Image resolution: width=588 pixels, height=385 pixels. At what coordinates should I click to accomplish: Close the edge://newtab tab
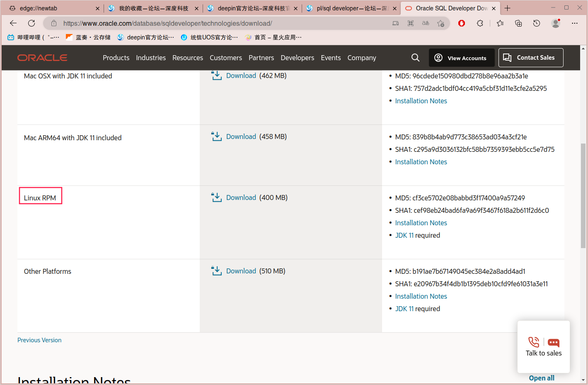pos(97,8)
